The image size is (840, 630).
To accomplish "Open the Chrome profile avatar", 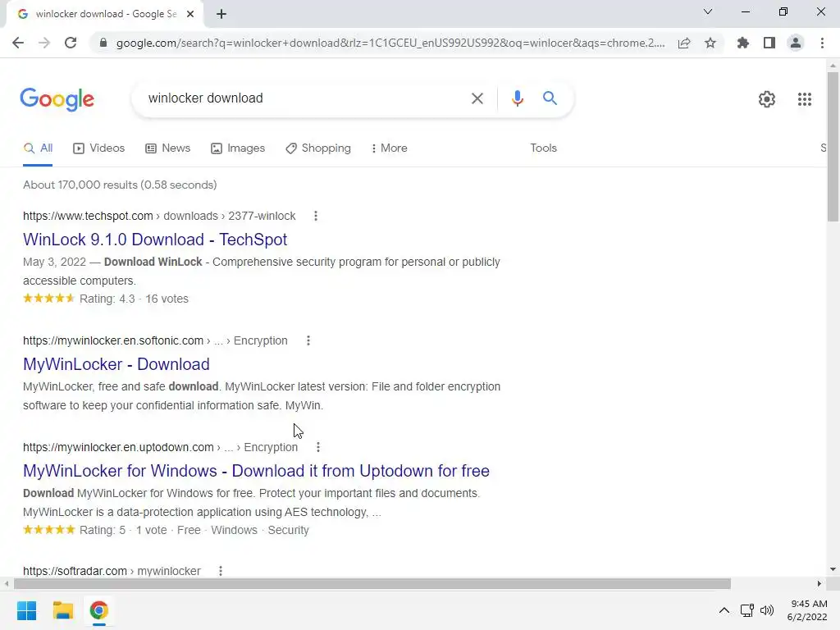I will point(796,43).
